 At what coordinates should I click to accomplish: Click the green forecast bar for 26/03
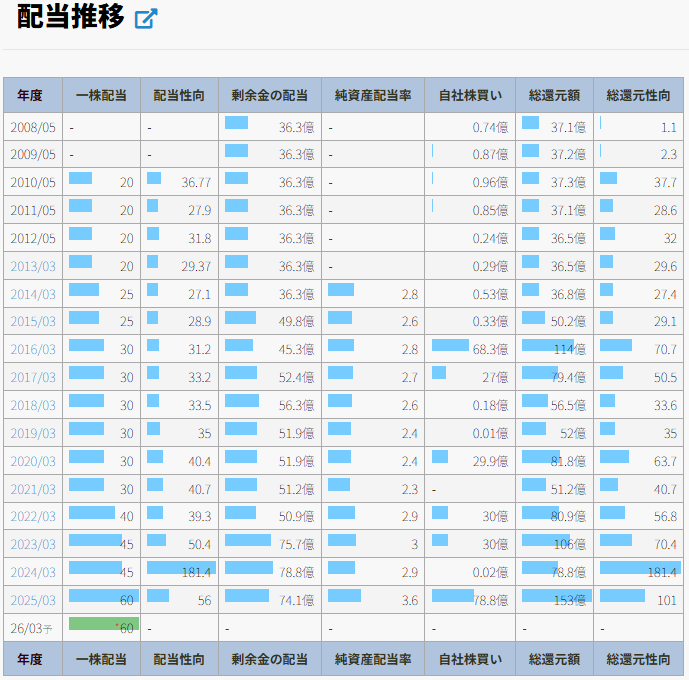(x=100, y=624)
